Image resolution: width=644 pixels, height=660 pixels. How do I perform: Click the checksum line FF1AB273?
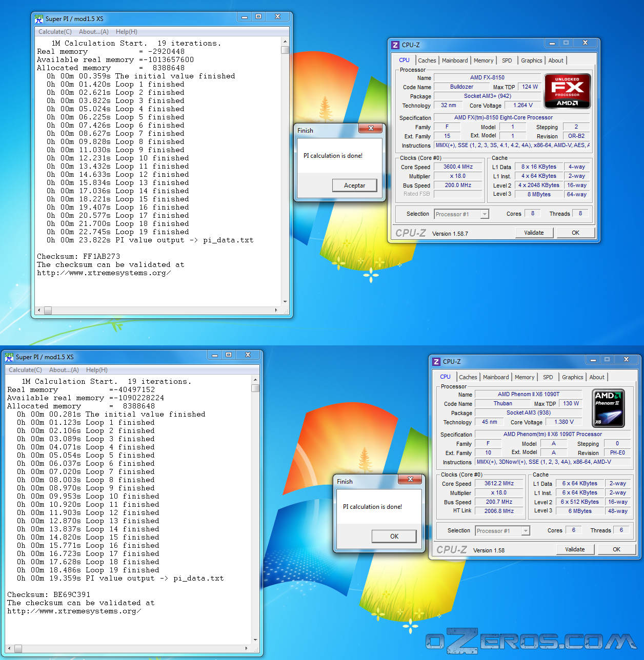click(x=78, y=257)
